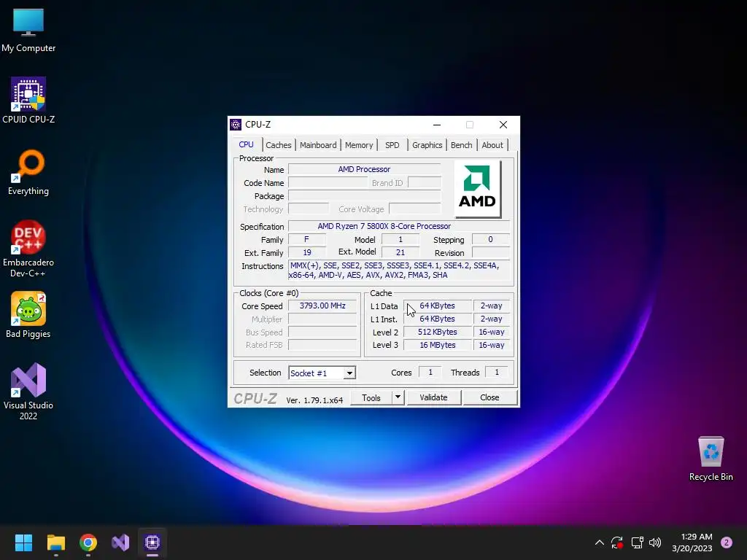
Task: Click the Threads count field
Action: pos(496,373)
